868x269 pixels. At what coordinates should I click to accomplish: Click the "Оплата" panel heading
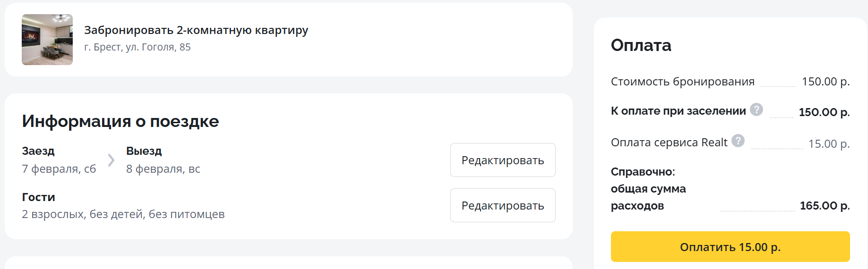641,45
